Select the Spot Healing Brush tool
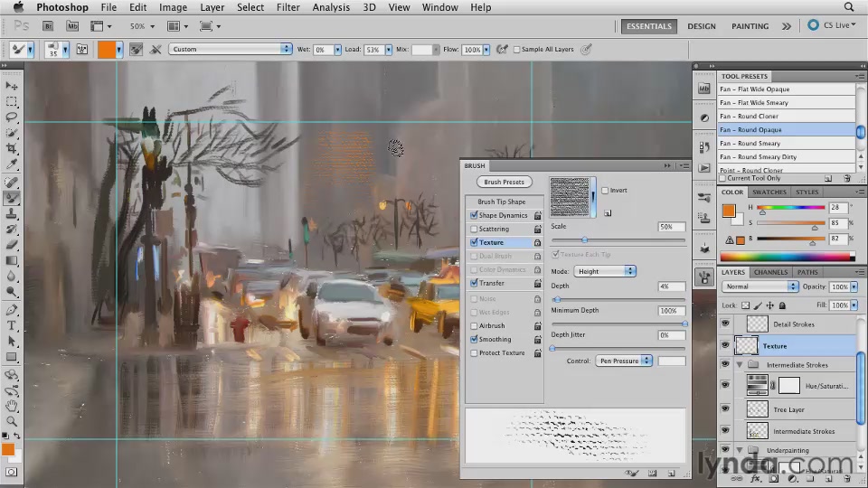 click(12, 182)
